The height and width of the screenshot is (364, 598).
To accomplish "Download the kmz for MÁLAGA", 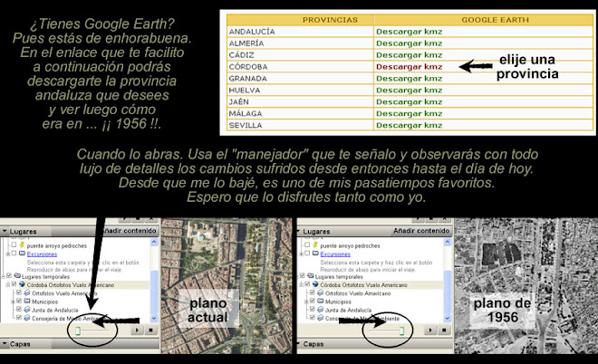I will [410, 113].
